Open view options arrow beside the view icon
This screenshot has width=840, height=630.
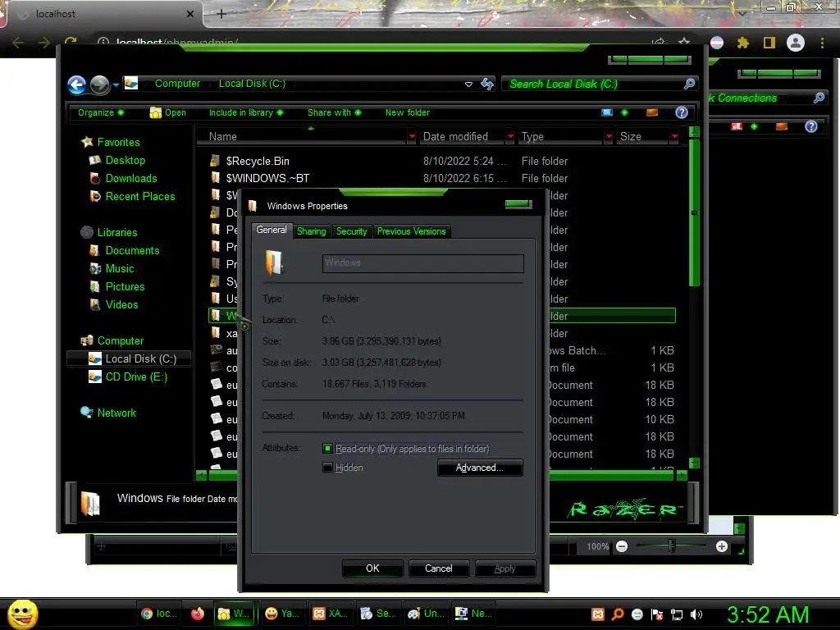pyautogui.click(x=624, y=112)
